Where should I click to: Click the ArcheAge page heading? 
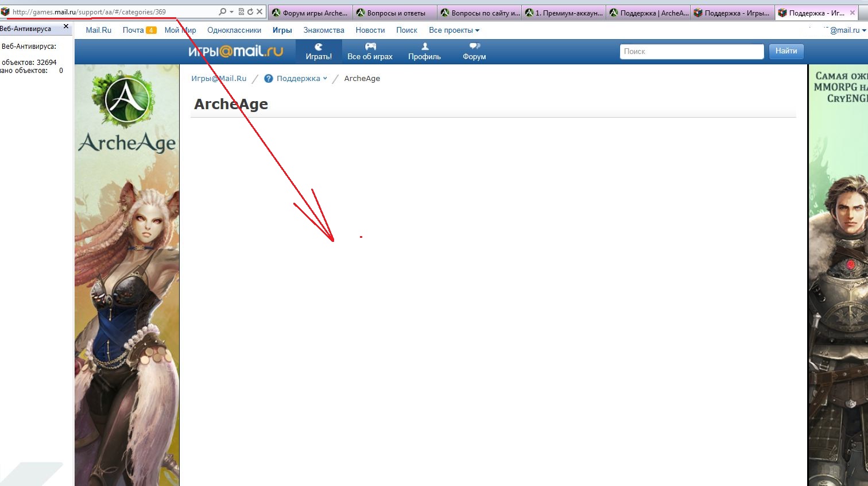click(231, 104)
